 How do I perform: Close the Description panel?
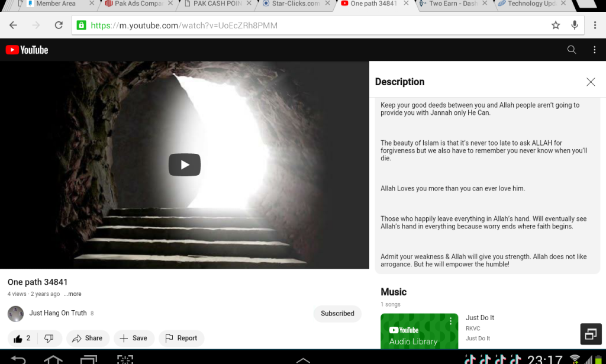[x=590, y=82]
